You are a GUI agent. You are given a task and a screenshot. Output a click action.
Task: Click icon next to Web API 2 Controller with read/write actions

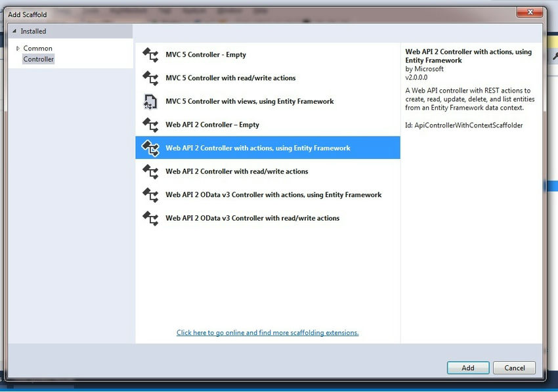[x=150, y=171]
